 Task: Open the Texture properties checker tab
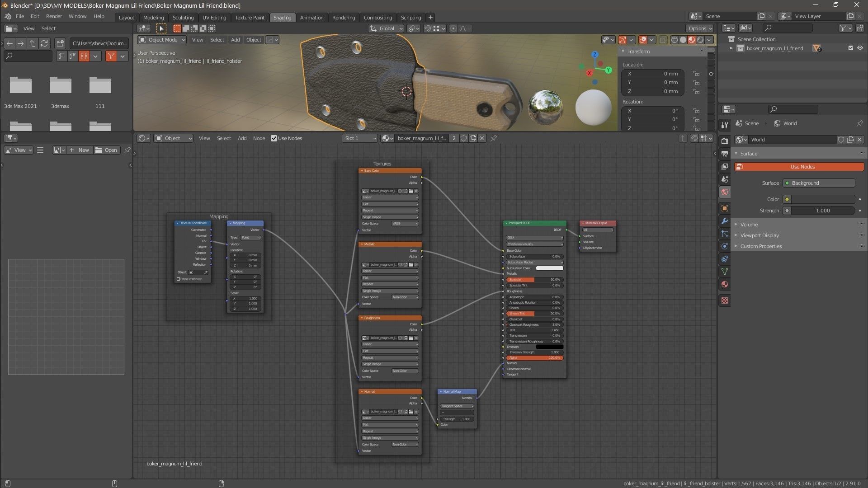click(725, 300)
